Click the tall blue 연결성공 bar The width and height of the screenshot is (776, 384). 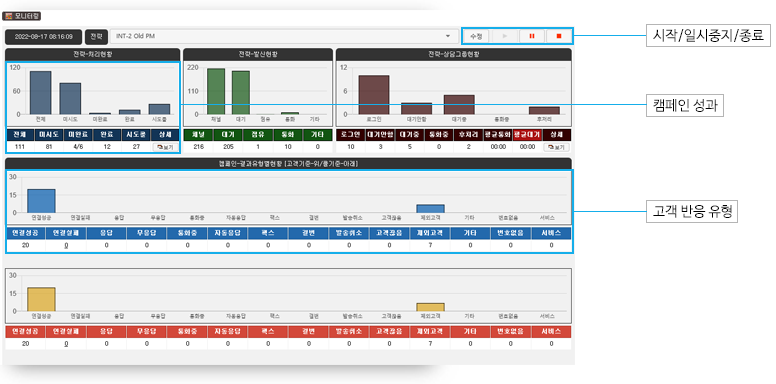(x=41, y=201)
